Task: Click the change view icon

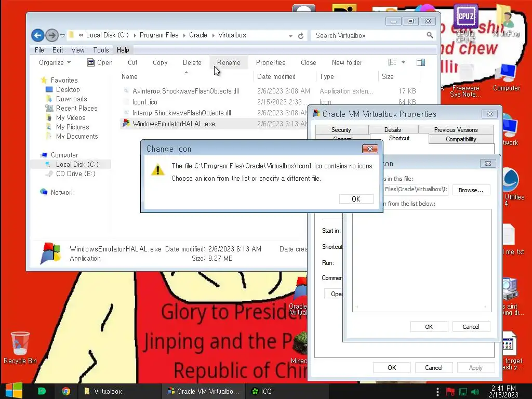Action: tap(392, 62)
